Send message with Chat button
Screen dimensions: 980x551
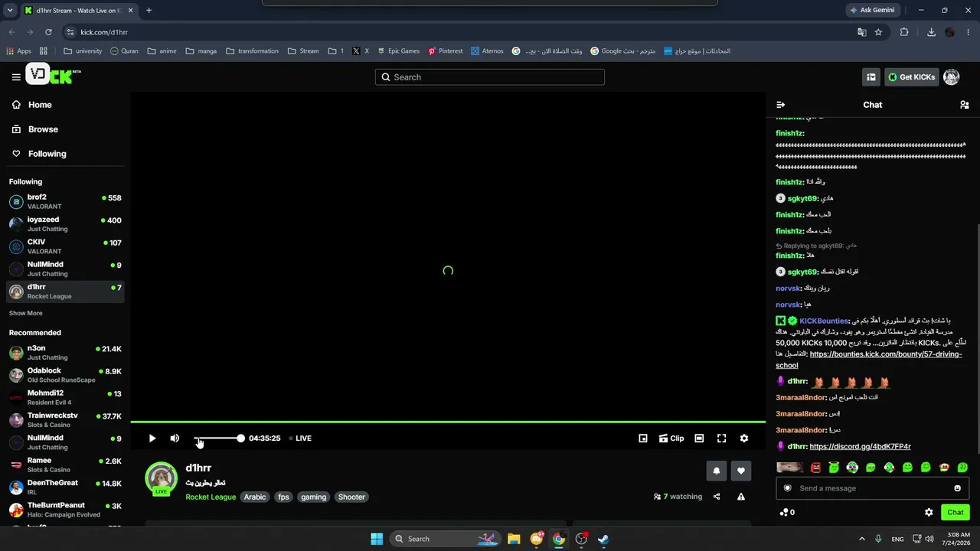(x=955, y=513)
